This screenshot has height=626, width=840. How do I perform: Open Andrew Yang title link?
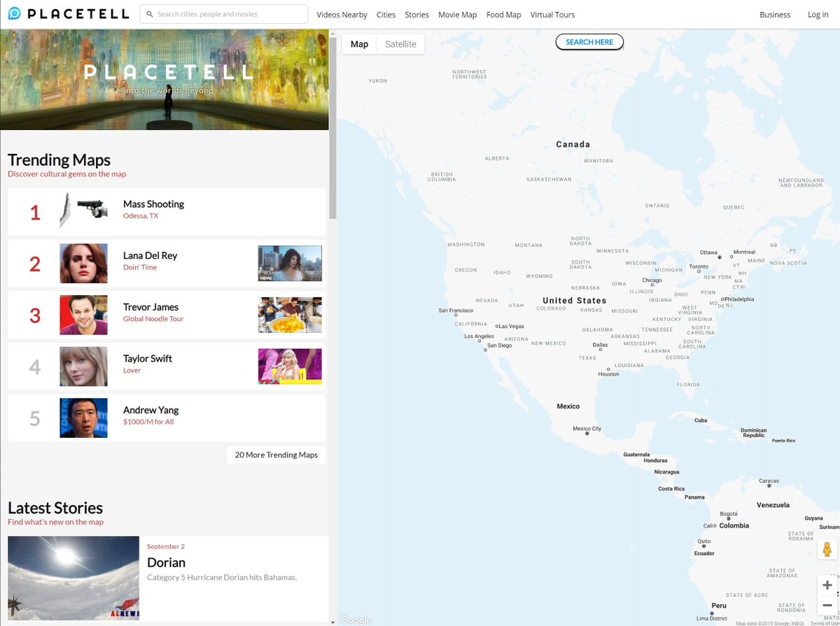click(x=151, y=411)
